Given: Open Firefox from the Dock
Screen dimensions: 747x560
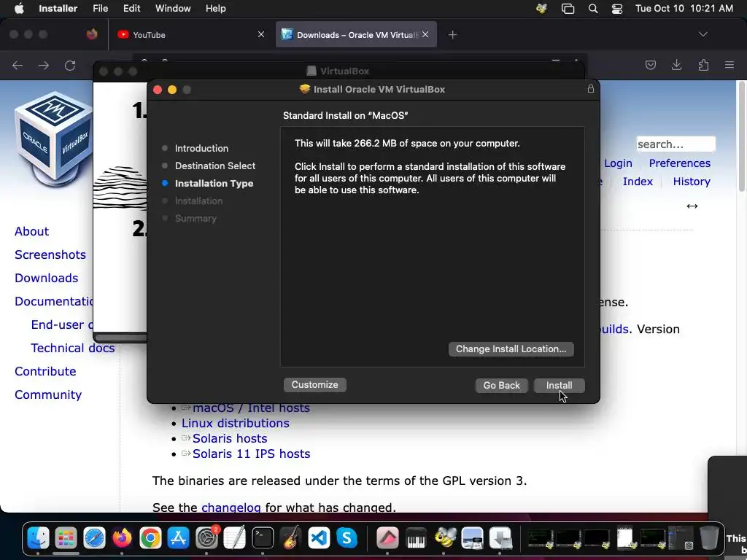Looking at the screenshot, I should pyautogui.click(x=122, y=538).
